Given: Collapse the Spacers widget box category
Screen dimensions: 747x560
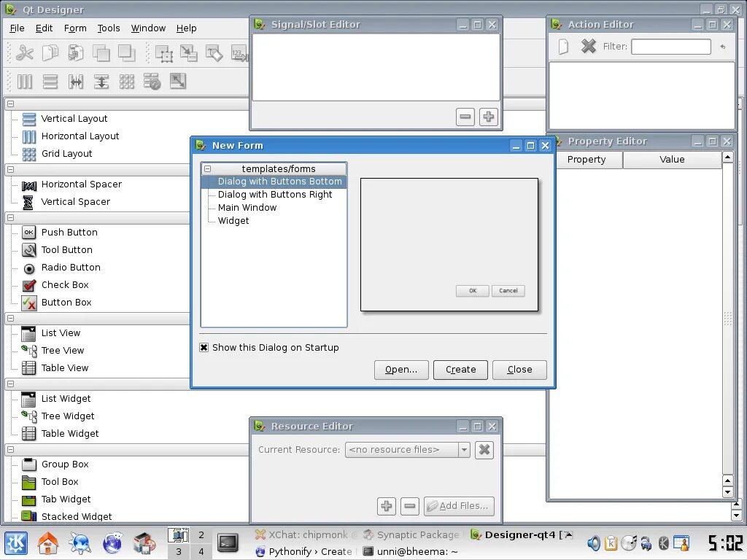Looking at the screenshot, I should (10, 169).
